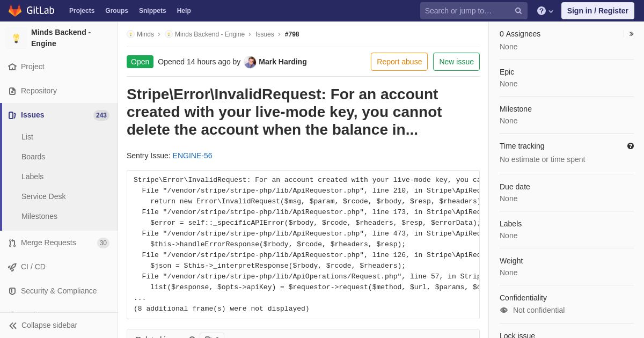
Task: Click the Minds Backend lightbulb project avatar
Action: (16, 38)
